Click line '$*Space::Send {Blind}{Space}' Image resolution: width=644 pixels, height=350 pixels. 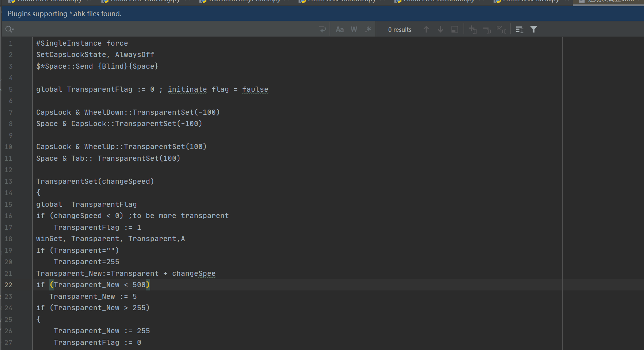pyautogui.click(x=98, y=66)
